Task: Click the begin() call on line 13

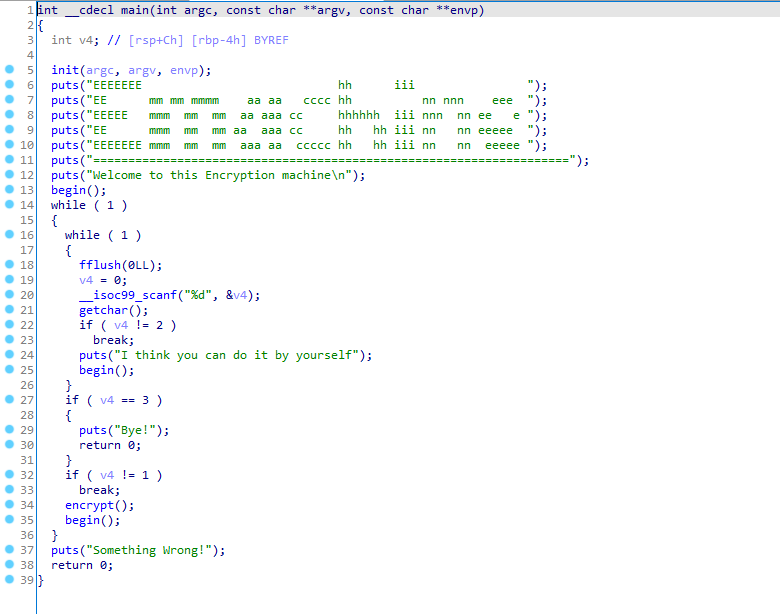Action: tap(68, 190)
